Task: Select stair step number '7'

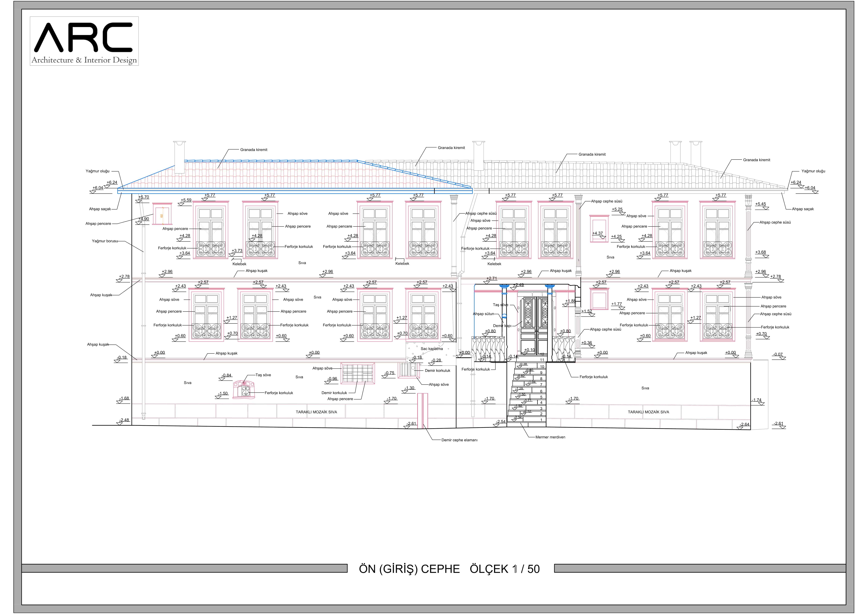Action: [541, 385]
